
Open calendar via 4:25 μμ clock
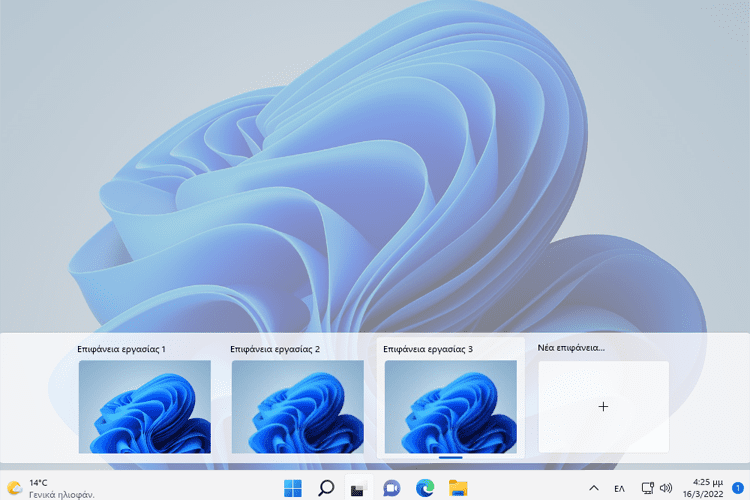click(707, 482)
